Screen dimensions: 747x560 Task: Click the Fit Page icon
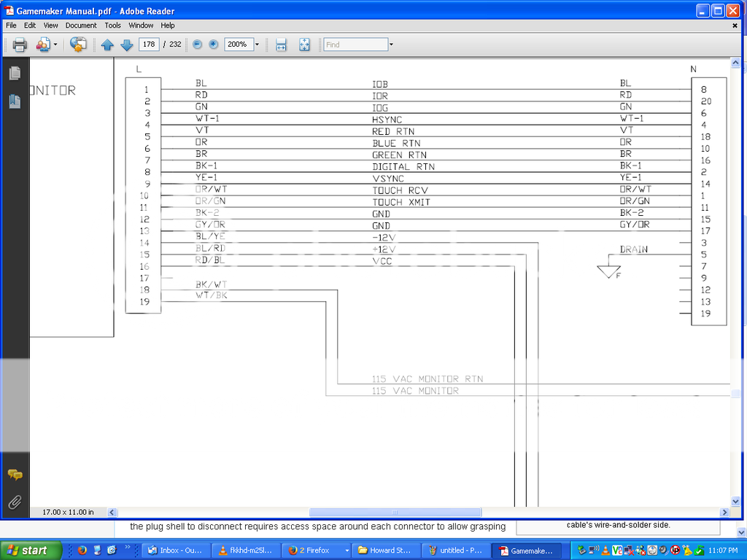304,44
